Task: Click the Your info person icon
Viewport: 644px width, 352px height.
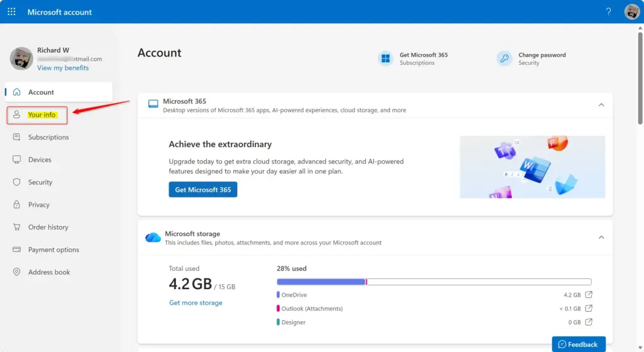Action: pyautogui.click(x=16, y=114)
